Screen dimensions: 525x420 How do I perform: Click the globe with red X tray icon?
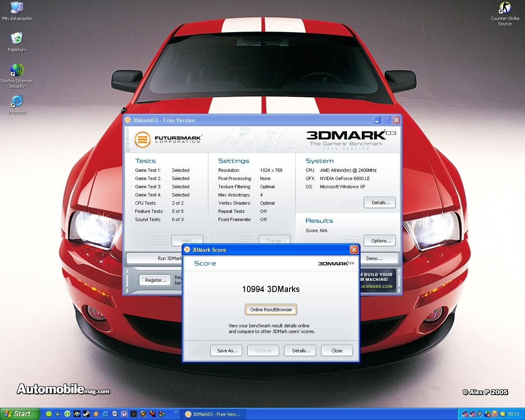pos(487,414)
